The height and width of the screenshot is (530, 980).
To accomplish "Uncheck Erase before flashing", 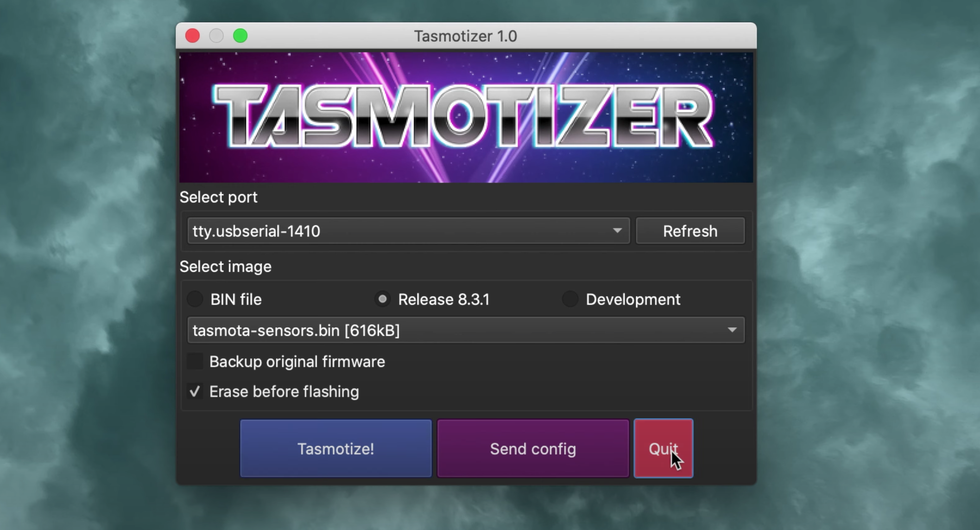I will click(195, 391).
